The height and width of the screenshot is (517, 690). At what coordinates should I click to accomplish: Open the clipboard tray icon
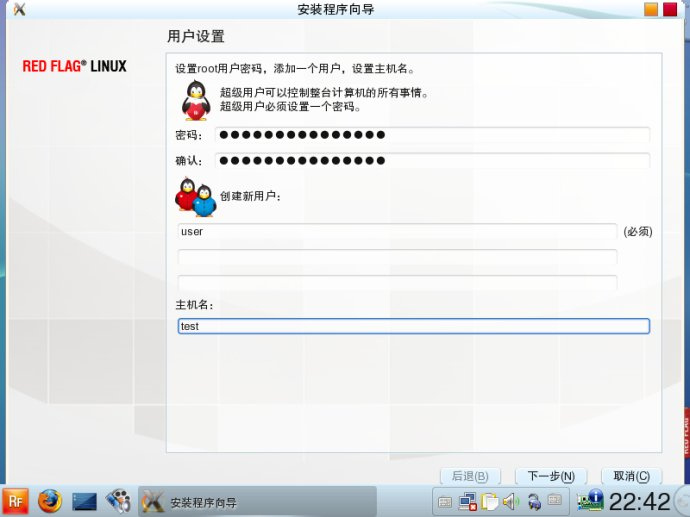point(489,502)
